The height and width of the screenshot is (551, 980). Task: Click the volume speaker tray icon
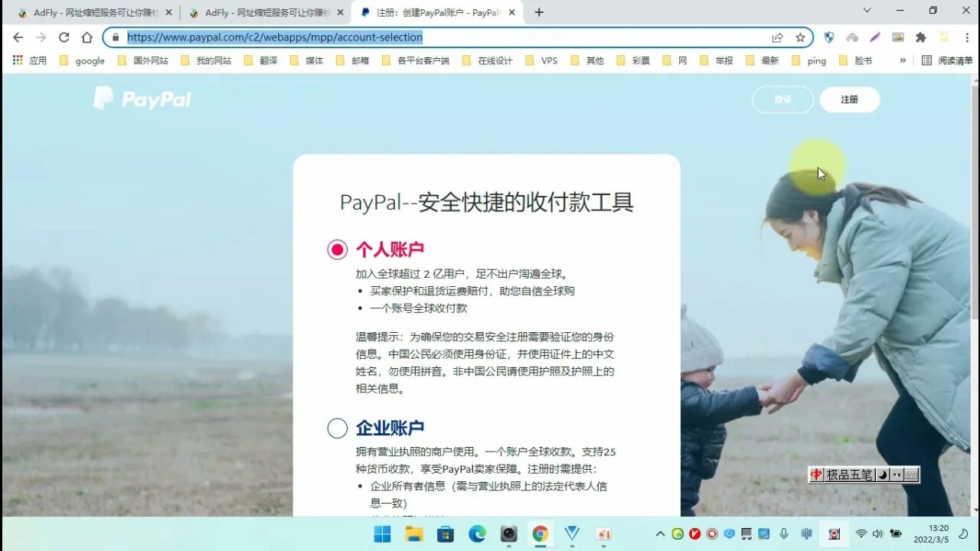[877, 533]
